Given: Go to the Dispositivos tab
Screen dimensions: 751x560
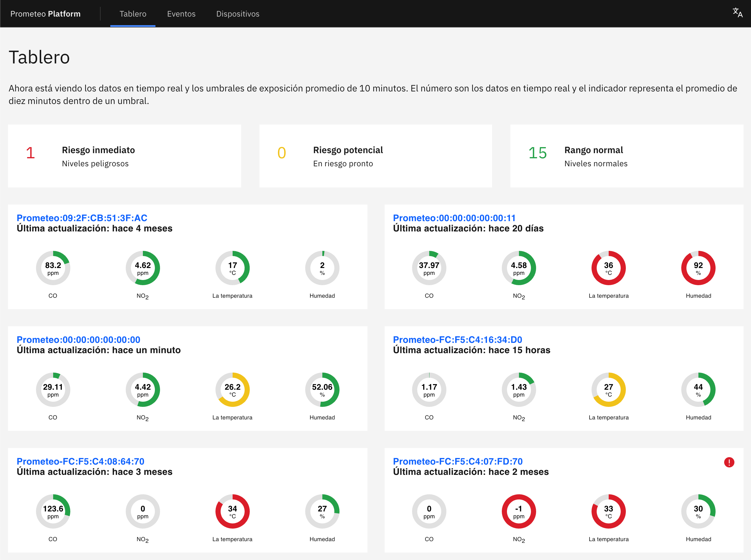Looking at the screenshot, I should (238, 14).
